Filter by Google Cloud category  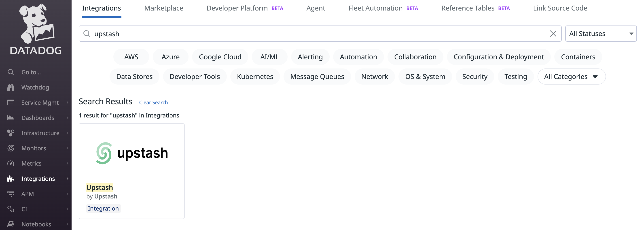(220, 57)
